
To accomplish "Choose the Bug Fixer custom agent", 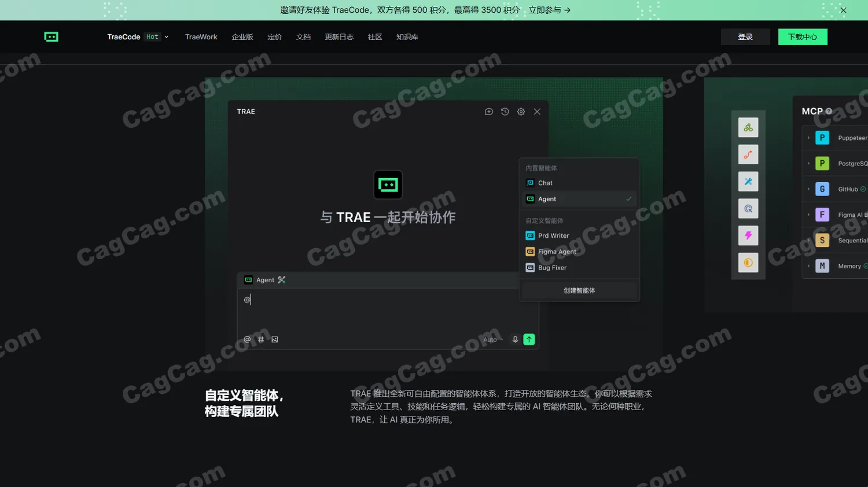I will click(x=579, y=268).
